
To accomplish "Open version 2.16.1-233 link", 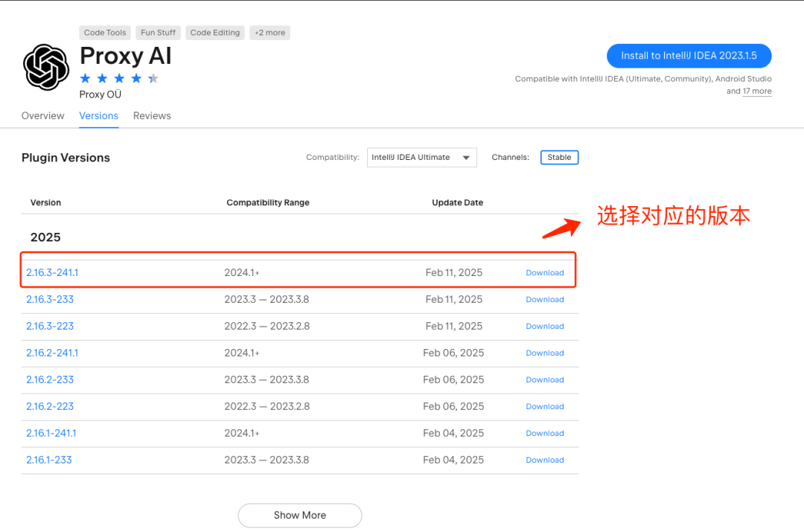I will 48,460.
